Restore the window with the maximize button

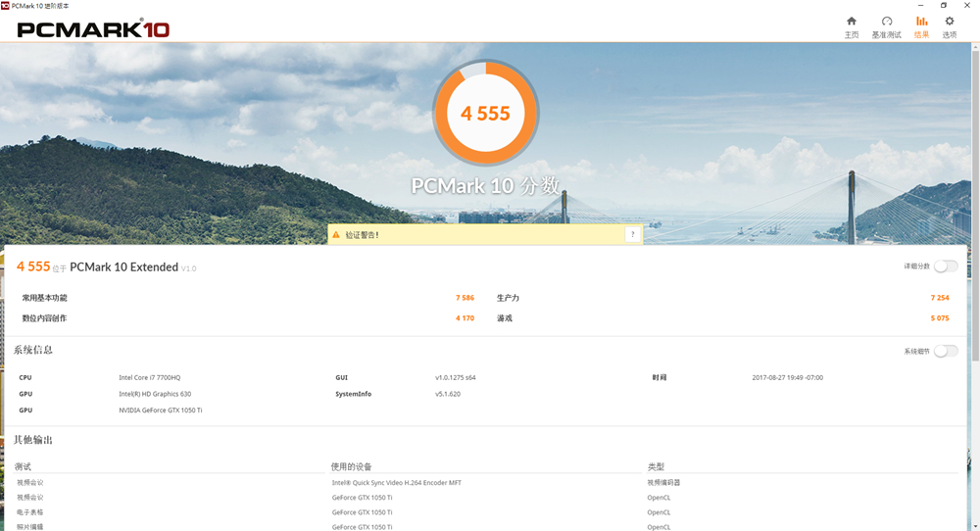[944, 5]
